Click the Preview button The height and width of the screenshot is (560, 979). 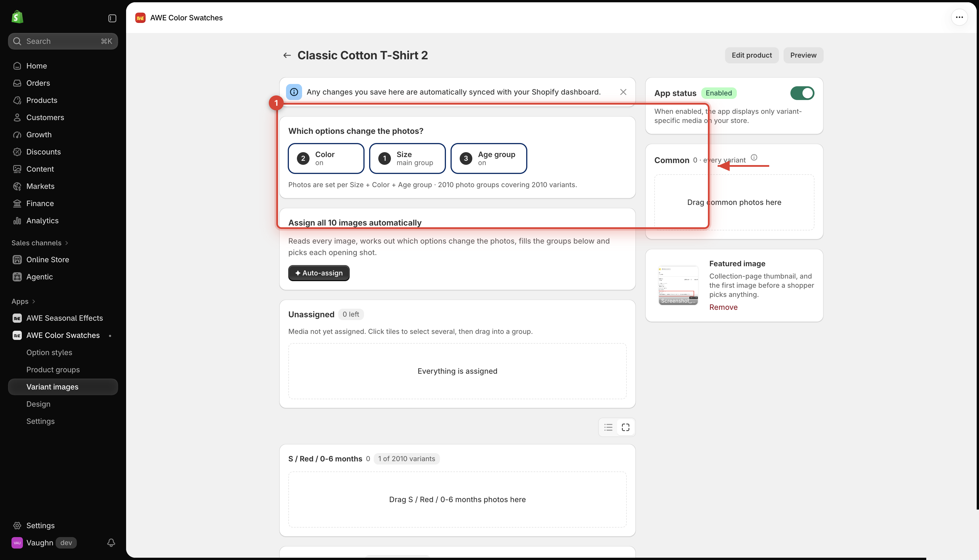pos(803,55)
